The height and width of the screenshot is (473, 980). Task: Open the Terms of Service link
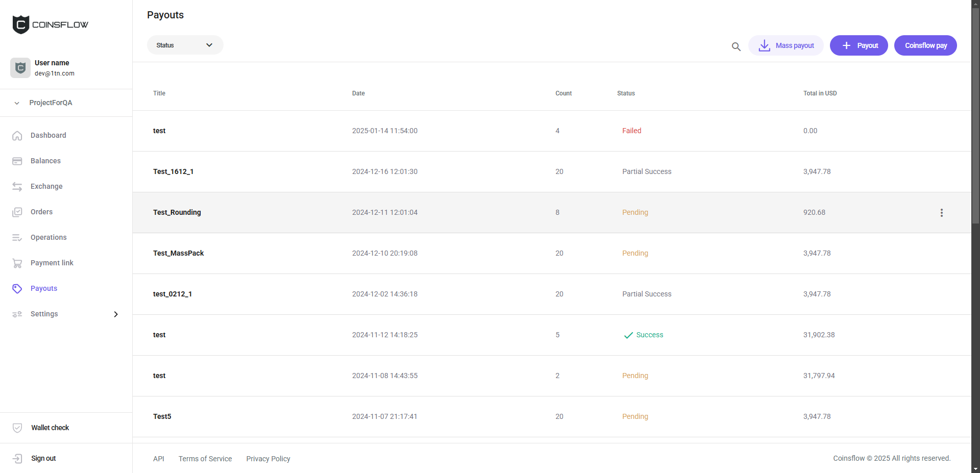(x=205, y=459)
